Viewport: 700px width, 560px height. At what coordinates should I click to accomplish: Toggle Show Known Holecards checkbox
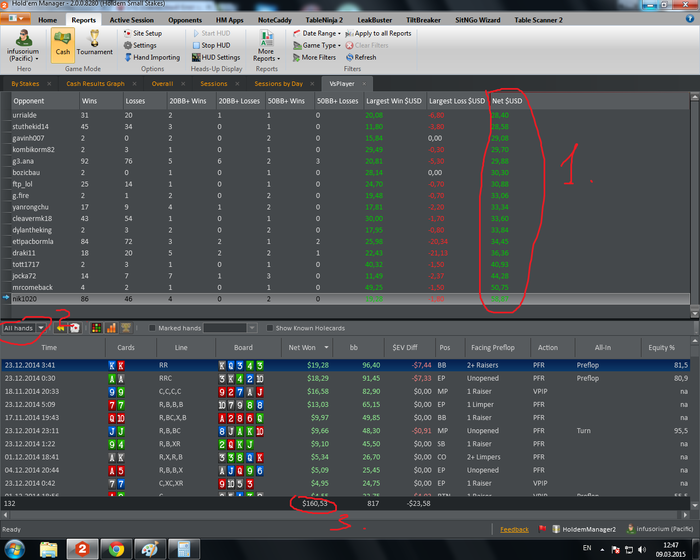(270, 328)
